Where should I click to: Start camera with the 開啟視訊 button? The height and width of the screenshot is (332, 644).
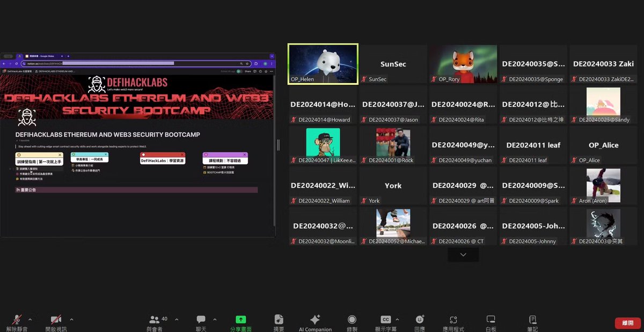[56, 323]
